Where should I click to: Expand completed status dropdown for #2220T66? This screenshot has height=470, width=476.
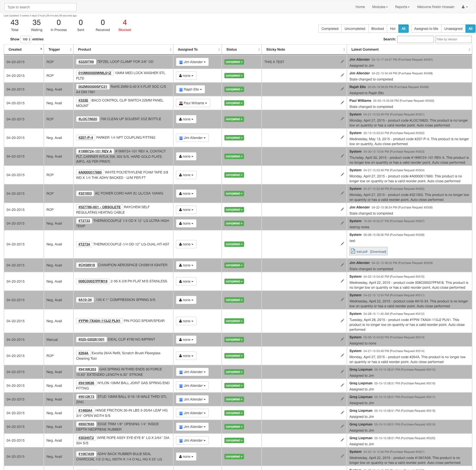(x=234, y=62)
